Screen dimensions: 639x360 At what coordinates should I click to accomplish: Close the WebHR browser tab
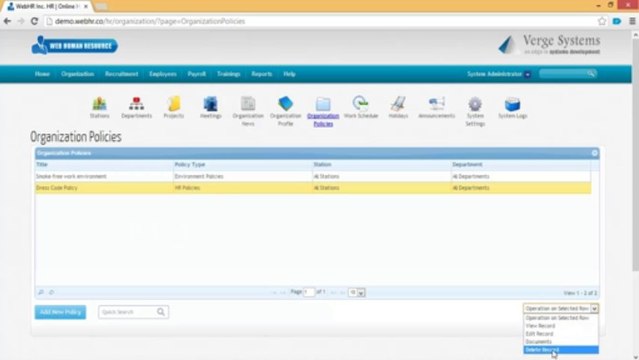tap(86, 7)
